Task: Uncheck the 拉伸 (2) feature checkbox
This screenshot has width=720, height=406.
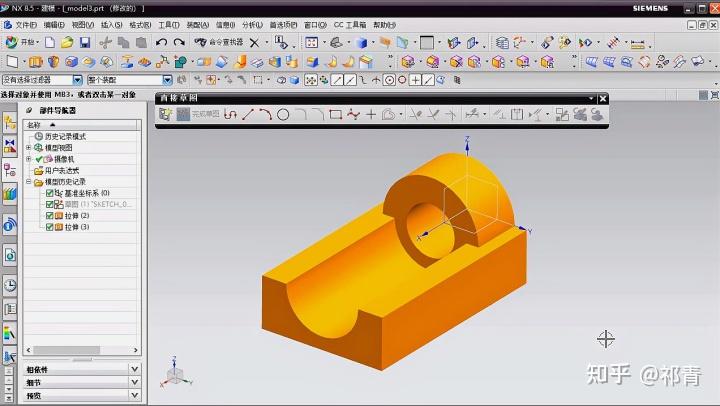Action: coord(50,215)
